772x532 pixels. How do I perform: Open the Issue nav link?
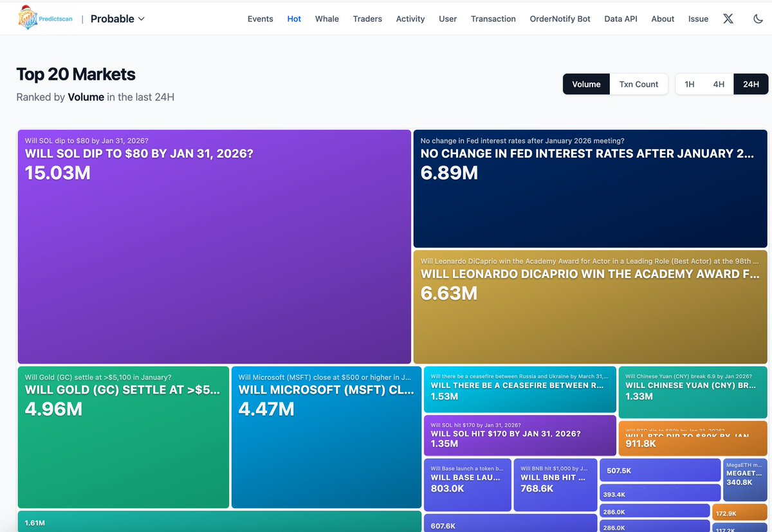click(698, 19)
